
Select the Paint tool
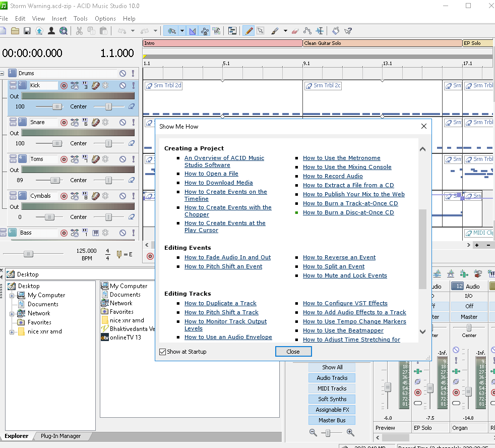tap(275, 31)
